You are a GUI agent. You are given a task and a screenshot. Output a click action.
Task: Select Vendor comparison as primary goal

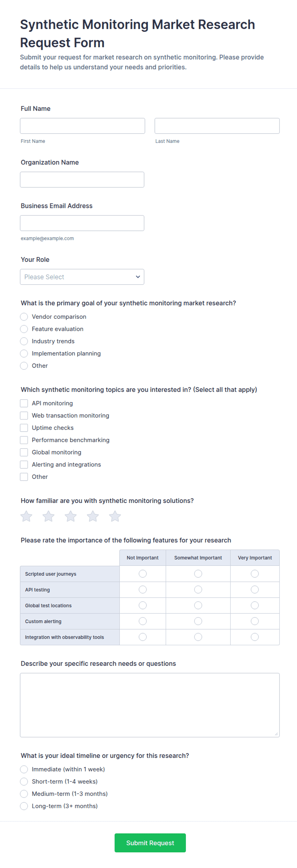(x=24, y=317)
